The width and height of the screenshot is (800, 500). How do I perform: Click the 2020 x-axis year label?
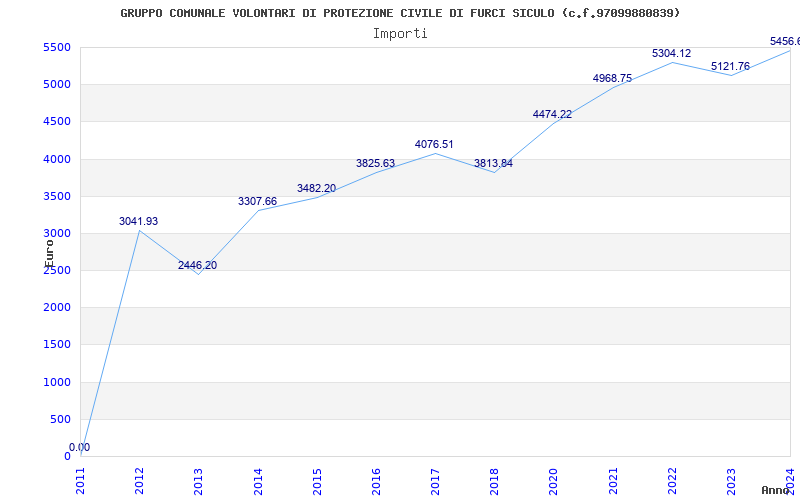(x=554, y=481)
